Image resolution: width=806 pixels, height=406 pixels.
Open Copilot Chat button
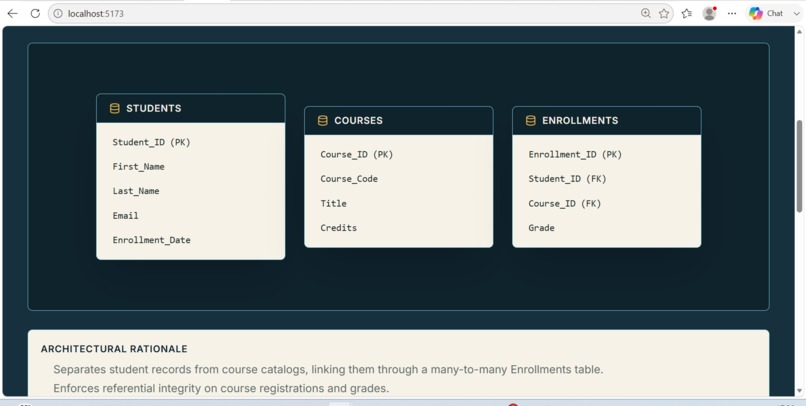tap(766, 14)
